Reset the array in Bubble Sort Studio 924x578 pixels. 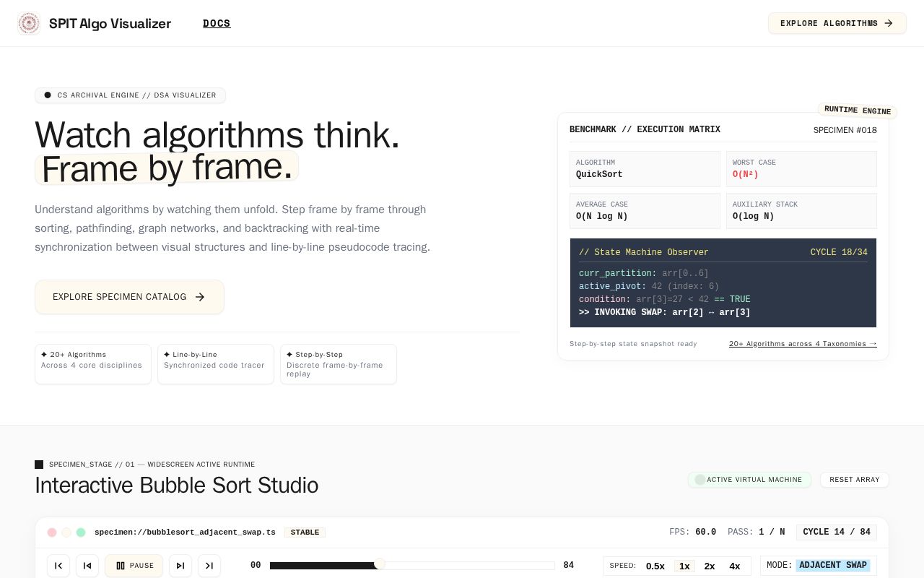[x=855, y=480]
